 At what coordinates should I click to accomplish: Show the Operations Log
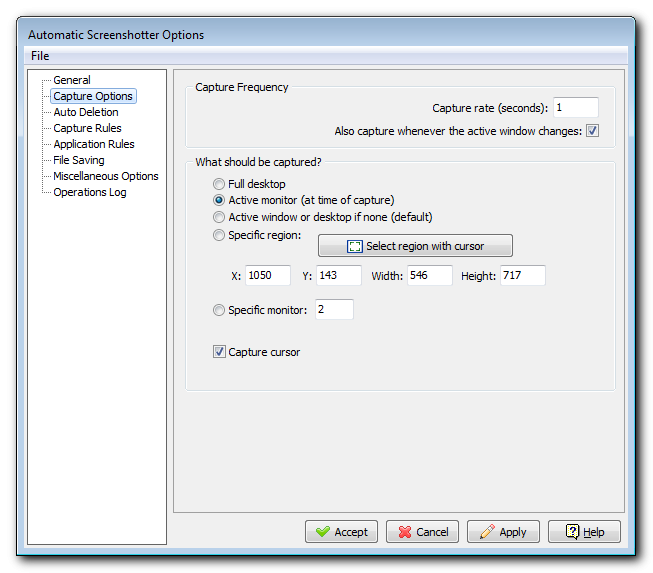point(90,192)
